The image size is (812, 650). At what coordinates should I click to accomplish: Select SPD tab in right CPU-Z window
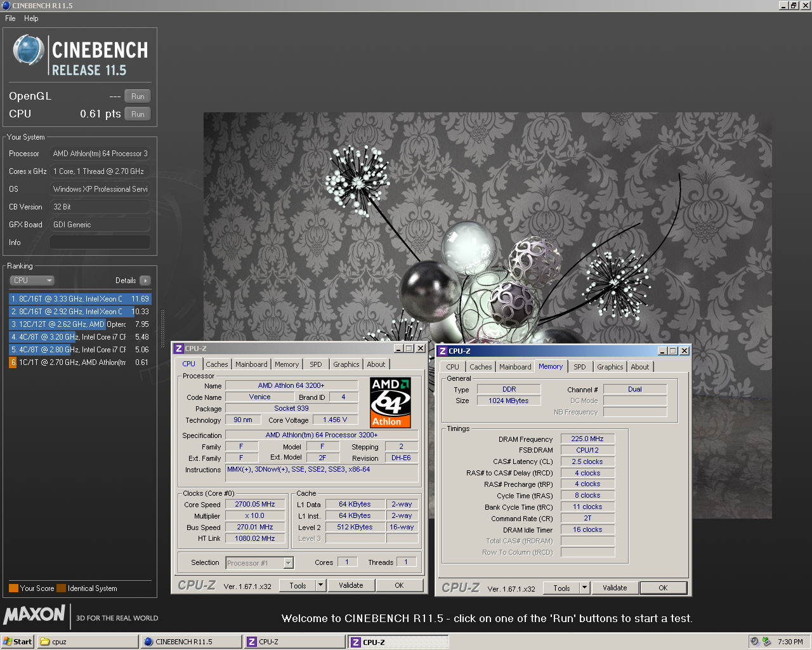pos(580,367)
